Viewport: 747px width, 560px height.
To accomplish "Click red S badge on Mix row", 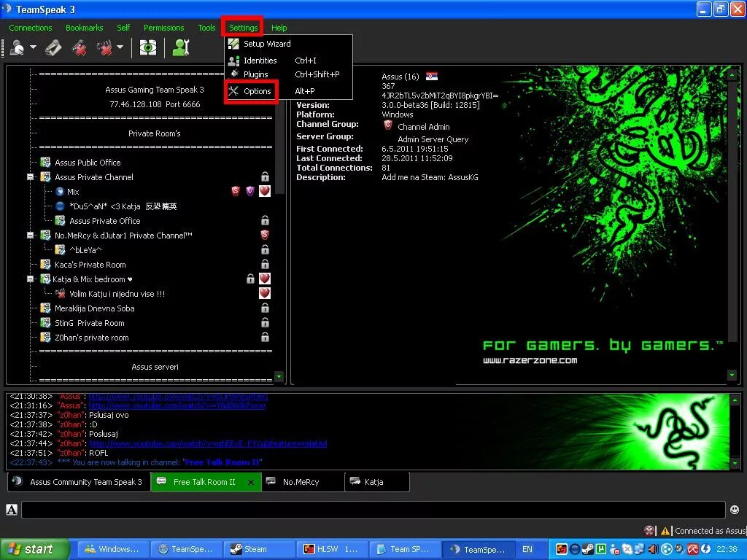I will pyautogui.click(x=236, y=192).
